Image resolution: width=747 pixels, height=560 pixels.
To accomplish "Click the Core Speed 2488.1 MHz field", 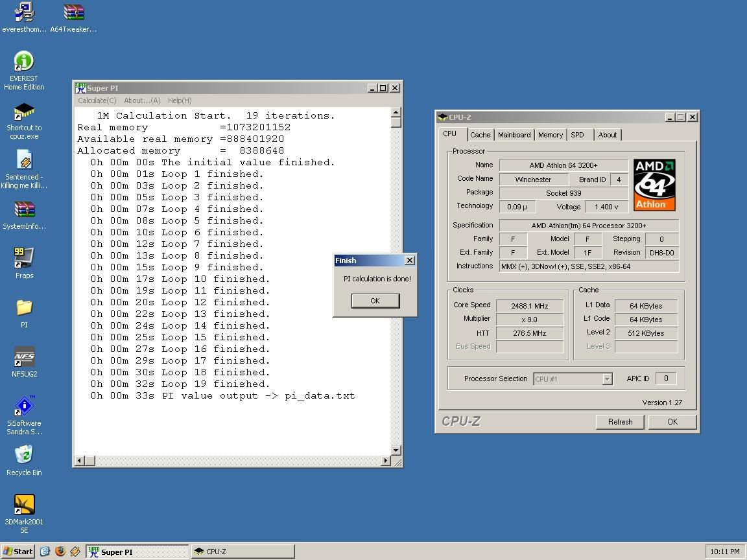I will pyautogui.click(x=530, y=306).
